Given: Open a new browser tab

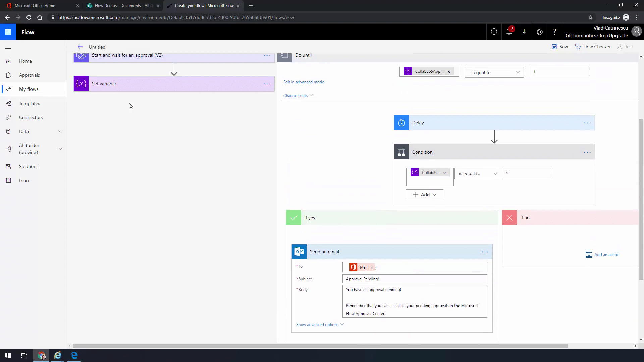Looking at the screenshot, I should (251, 6).
